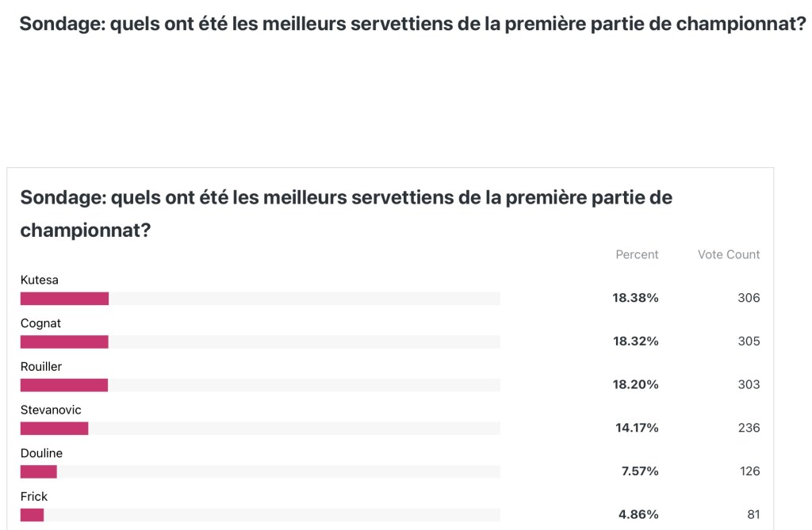Click the pink result bar for Rouiller

tap(63, 385)
